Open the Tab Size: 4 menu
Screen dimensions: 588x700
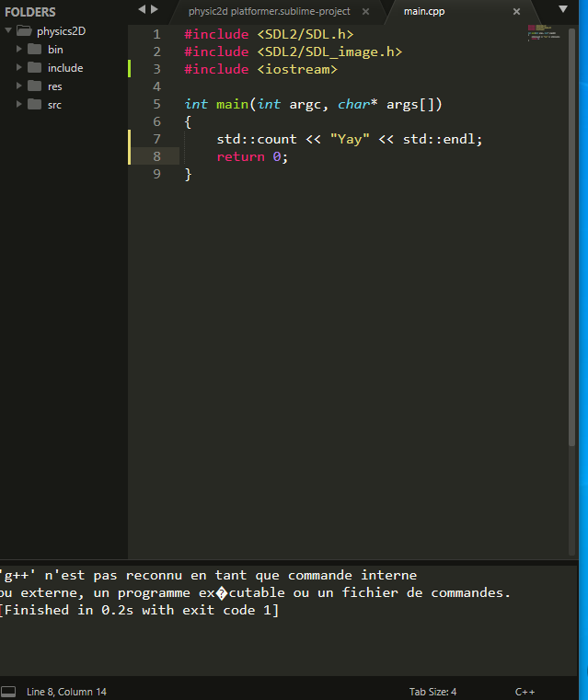[x=432, y=692]
